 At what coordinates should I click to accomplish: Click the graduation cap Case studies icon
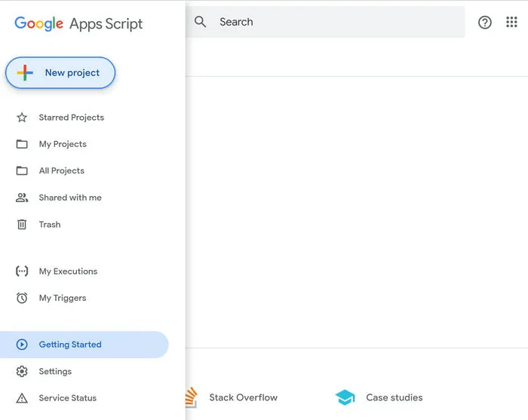pyautogui.click(x=345, y=397)
